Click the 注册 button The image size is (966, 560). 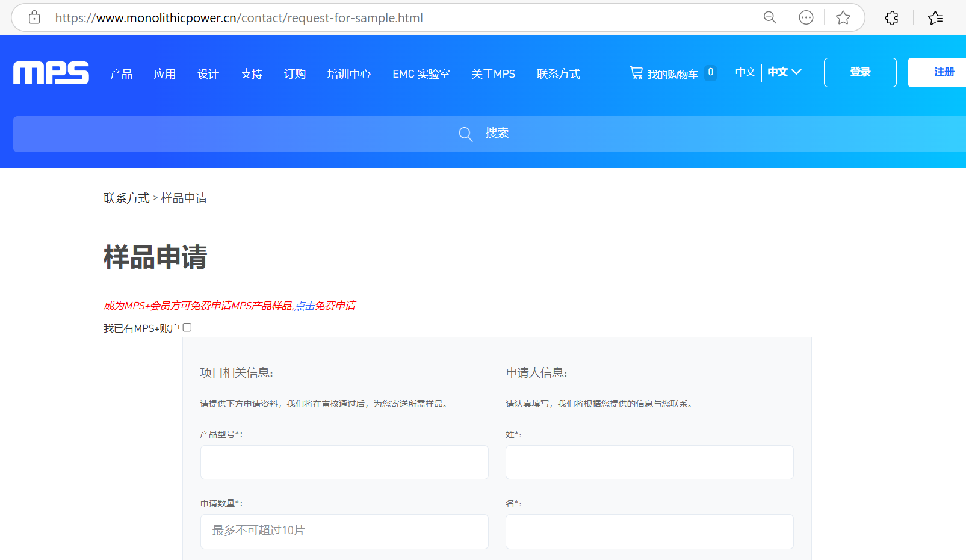point(937,72)
